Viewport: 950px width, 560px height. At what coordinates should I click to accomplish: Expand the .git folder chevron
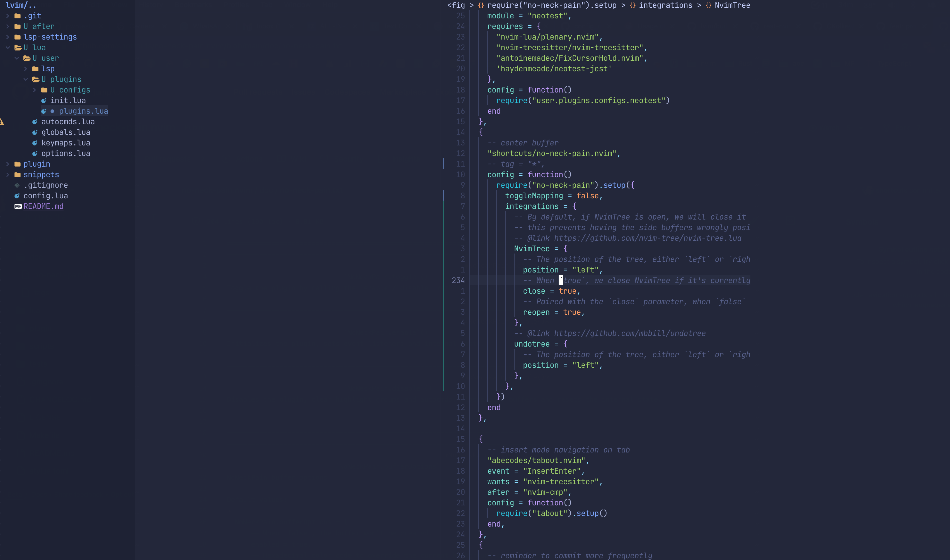(x=8, y=16)
